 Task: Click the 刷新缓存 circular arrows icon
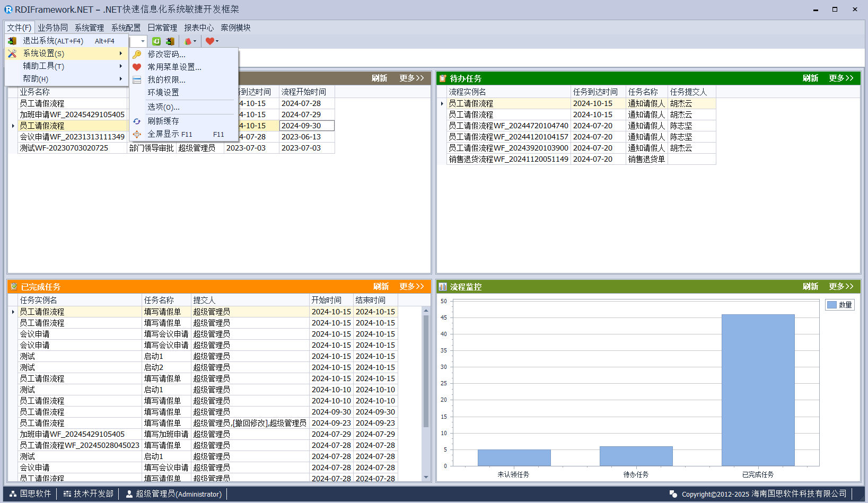(137, 121)
